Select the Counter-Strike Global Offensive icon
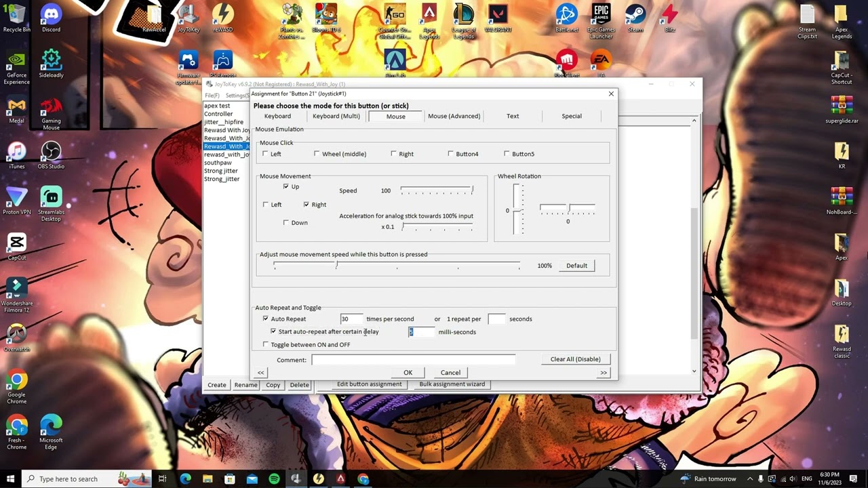 393,22
